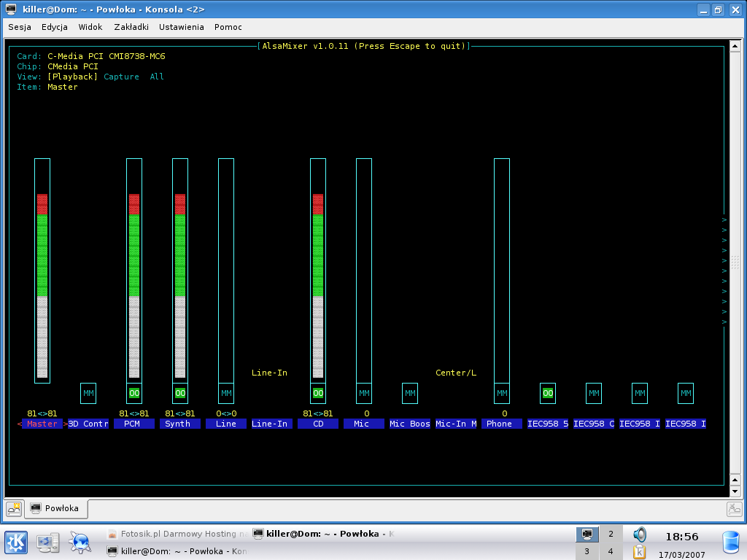Click the PCM volume bar
Screen dimensions: 747x560
coord(134,271)
